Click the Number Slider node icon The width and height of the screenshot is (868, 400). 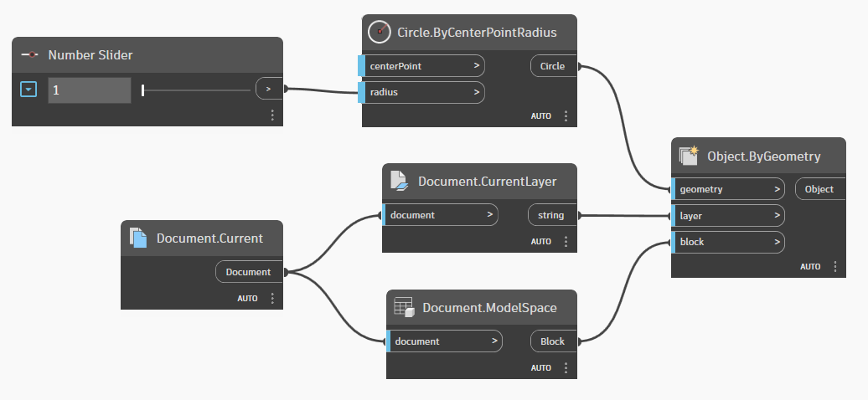[x=30, y=55]
